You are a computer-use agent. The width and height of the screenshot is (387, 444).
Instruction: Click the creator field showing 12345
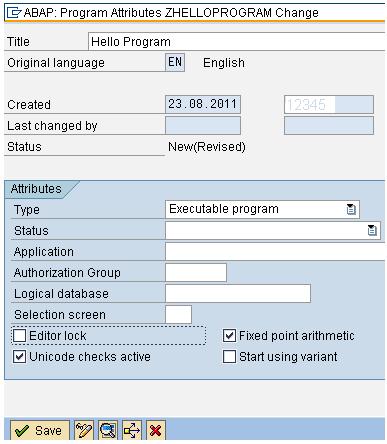click(329, 104)
